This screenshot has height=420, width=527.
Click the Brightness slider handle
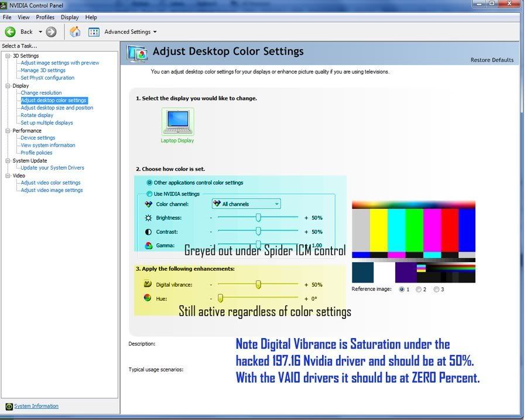click(x=258, y=218)
